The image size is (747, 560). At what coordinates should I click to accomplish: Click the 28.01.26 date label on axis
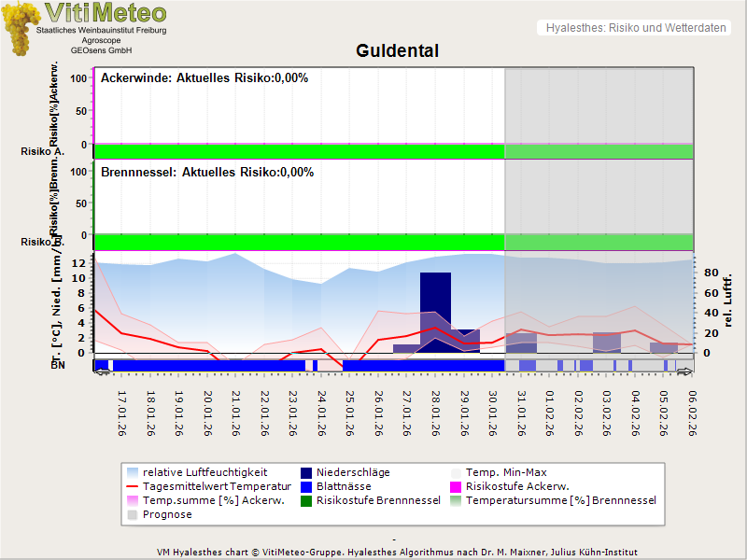tap(436, 413)
